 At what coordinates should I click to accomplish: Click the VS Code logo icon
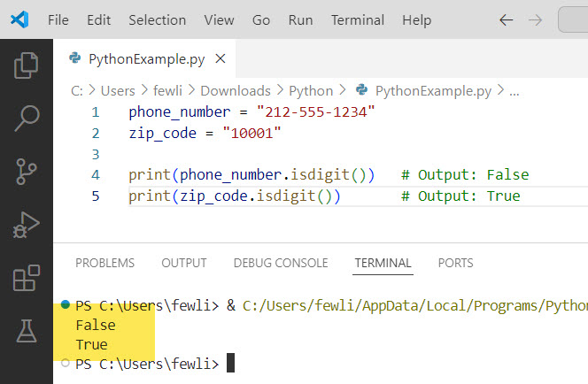pyautogui.click(x=19, y=19)
